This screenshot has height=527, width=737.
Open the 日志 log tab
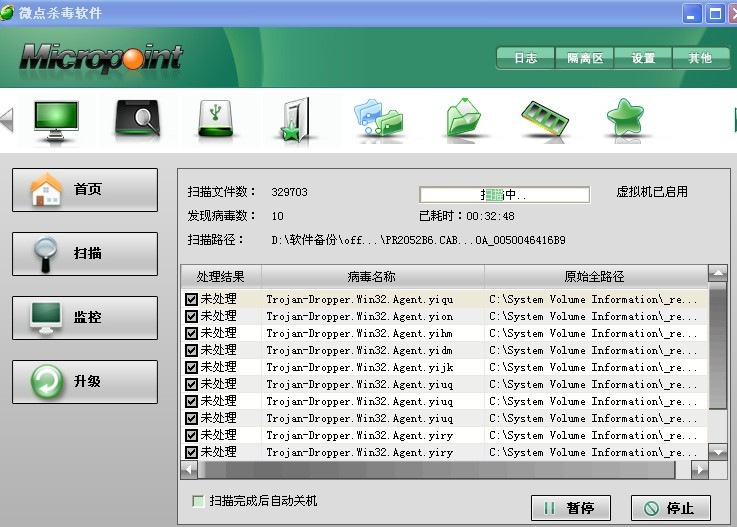525,58
